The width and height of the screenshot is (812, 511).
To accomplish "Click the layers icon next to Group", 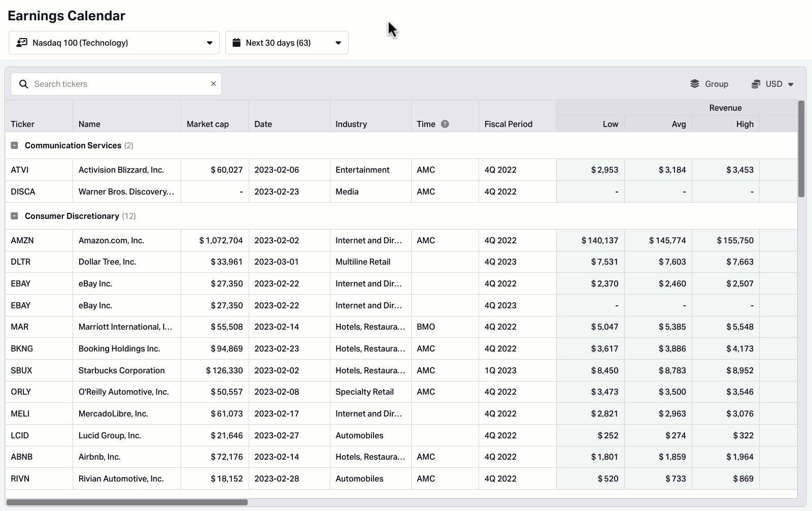I will coord(695,84).
